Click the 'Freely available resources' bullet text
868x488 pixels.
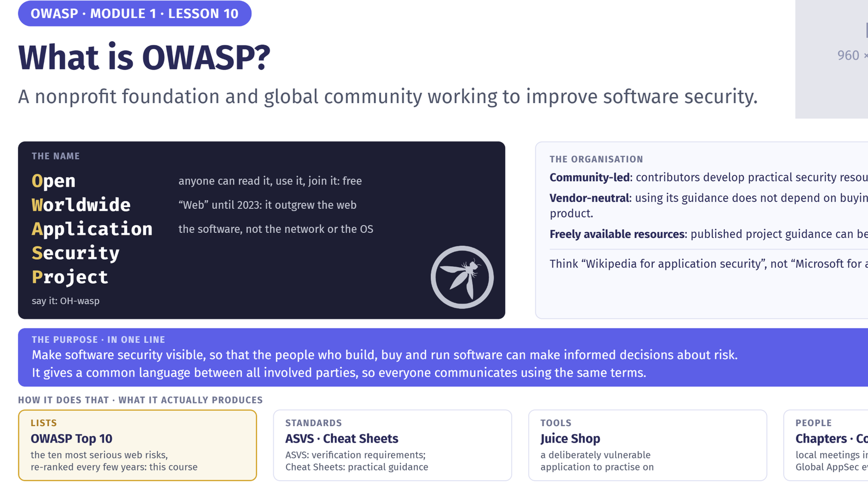pos(709,234)
